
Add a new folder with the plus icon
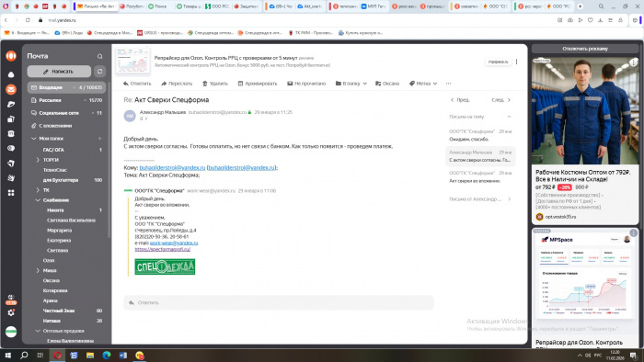pos(99,139)
